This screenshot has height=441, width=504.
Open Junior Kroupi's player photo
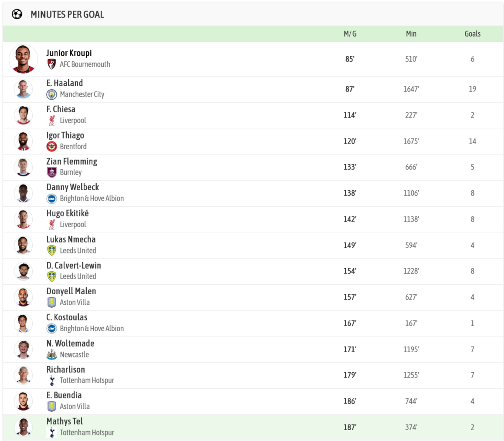pyautogui.click(x=23, y=59)
